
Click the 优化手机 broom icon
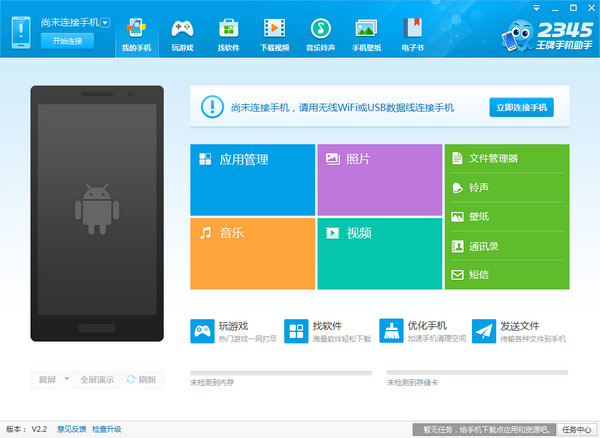pos(391,331)
